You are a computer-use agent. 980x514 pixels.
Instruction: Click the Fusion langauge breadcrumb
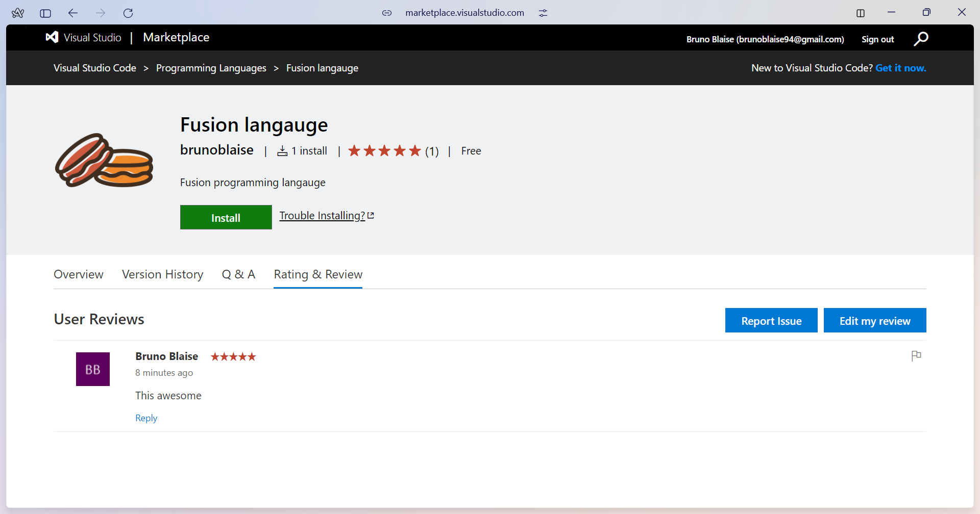click(x=322, y=68)
